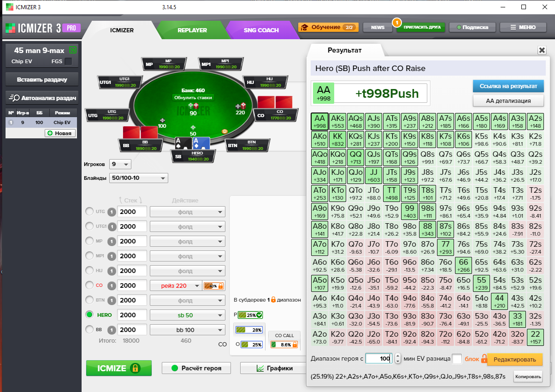Image resolution: width=555 pixels, height=392 pixels.
Task: Select the BTN radio button
Action: coord(89,300)
